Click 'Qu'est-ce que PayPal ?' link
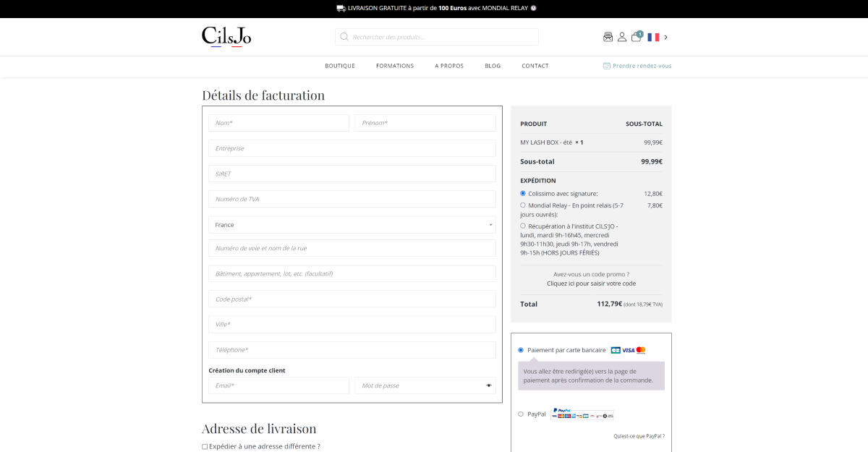This screenshot has height=452, width=868. [639, 436]
